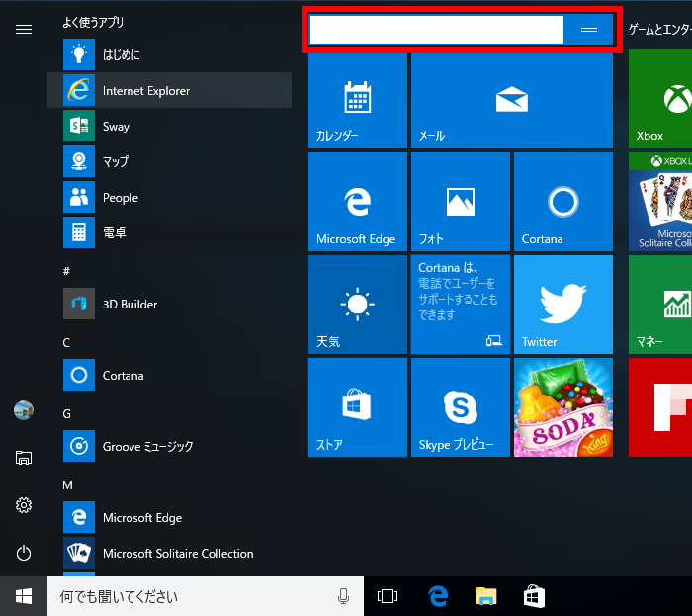Open the Cortana tile
This screenshot has height=616, width=692.
(563, 202)
